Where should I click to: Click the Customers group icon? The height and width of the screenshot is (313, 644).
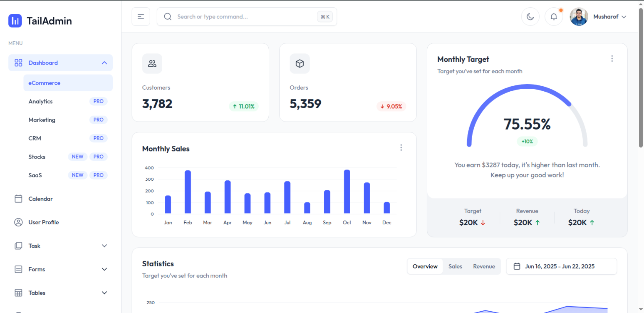[x=152, y=63]
